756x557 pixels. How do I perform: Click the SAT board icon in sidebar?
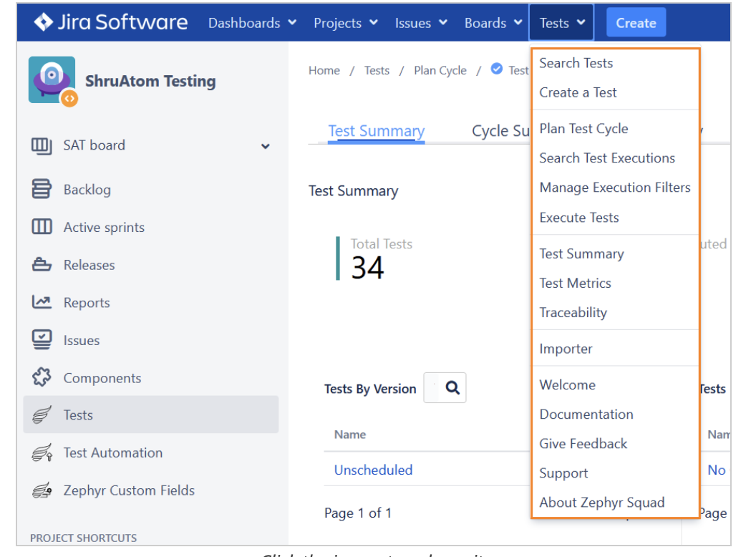click(x=42, y=145)
